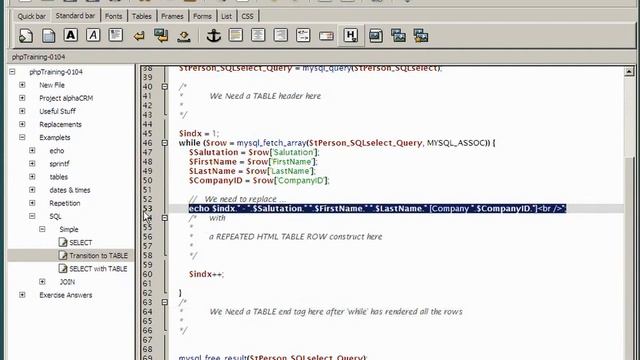Viewport: 640px width, 360px height.
Task: Click the blank blue page icon
Action: (x=49, y=36)
